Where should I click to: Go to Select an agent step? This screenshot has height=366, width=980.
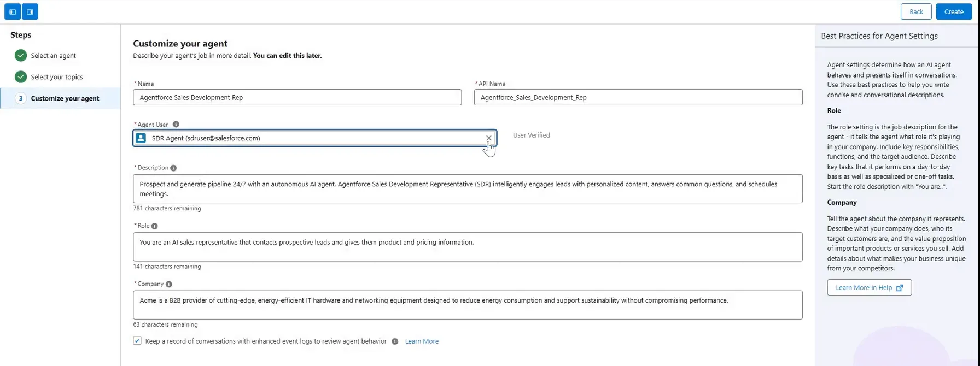pyautogui.click(x=53, y=56)
